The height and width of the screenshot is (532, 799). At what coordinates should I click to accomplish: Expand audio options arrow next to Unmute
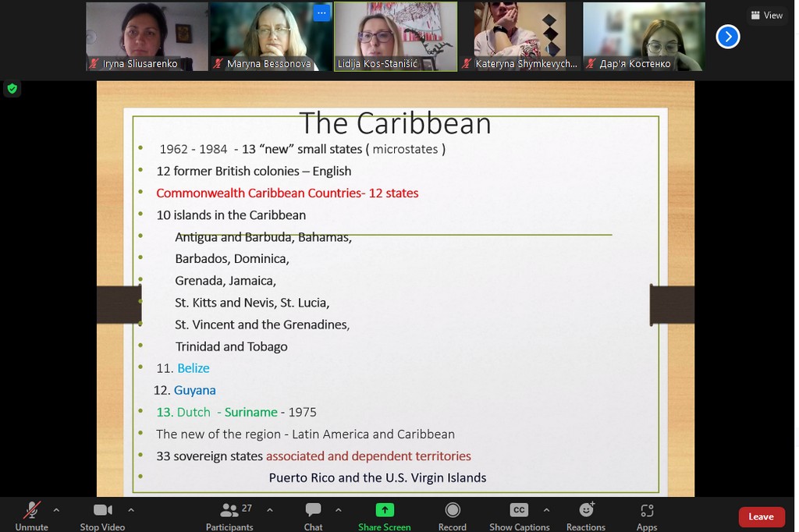pos(56,510)
